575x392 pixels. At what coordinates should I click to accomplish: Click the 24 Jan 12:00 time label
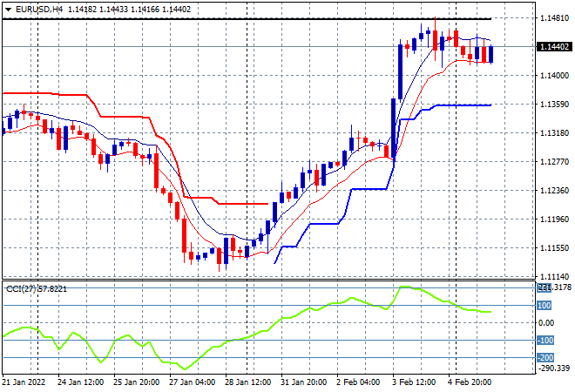pos(81,382)
